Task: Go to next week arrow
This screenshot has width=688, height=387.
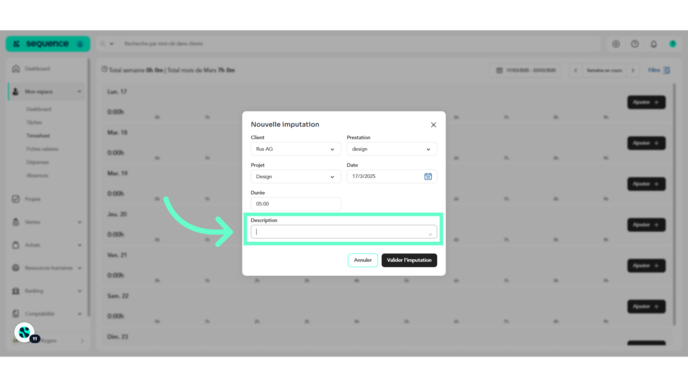Action: tap(633, 70)
